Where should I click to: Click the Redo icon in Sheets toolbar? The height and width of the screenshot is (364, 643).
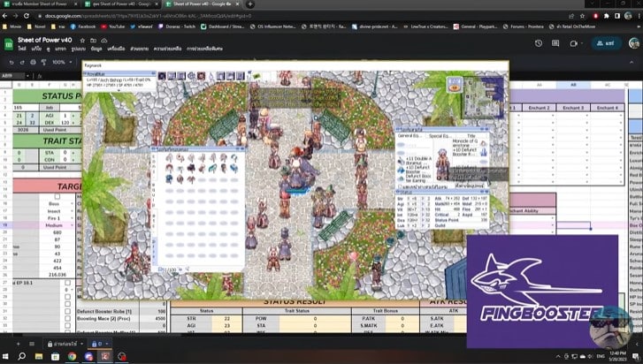point(22,62)
